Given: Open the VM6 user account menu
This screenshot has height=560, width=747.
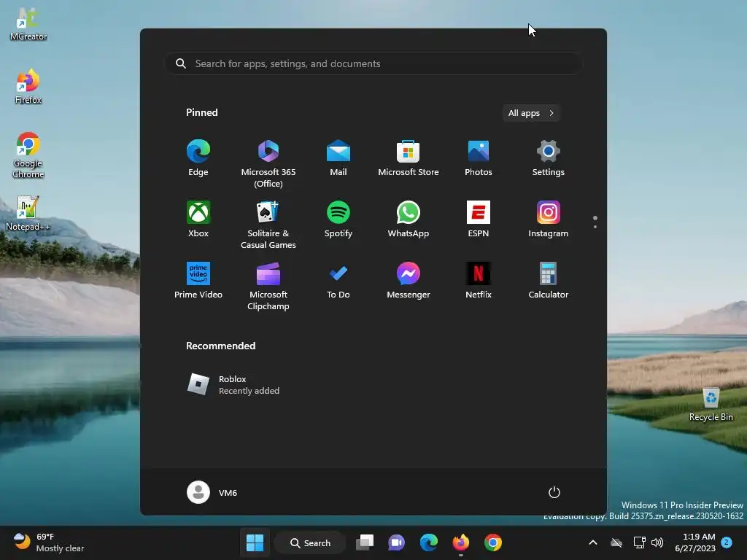Looking at the screenshot, I should [212, 492].
